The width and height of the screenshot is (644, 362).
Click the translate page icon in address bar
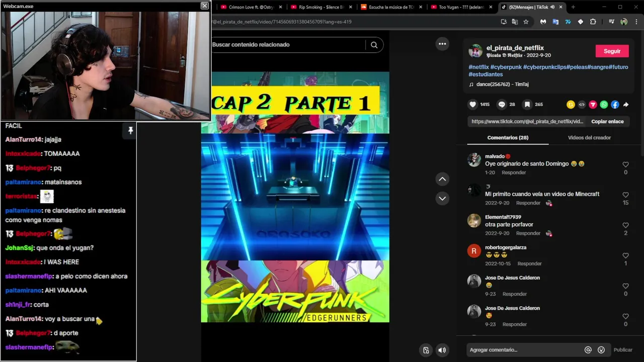point(515,22)
